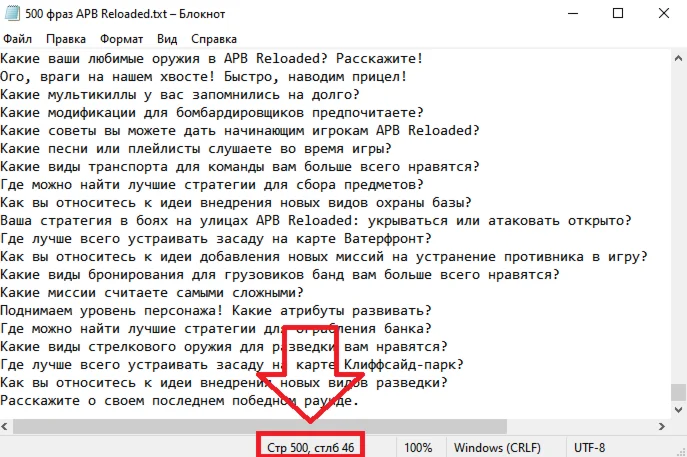Click horizontal scrollbar left arrow

[5, 426]
